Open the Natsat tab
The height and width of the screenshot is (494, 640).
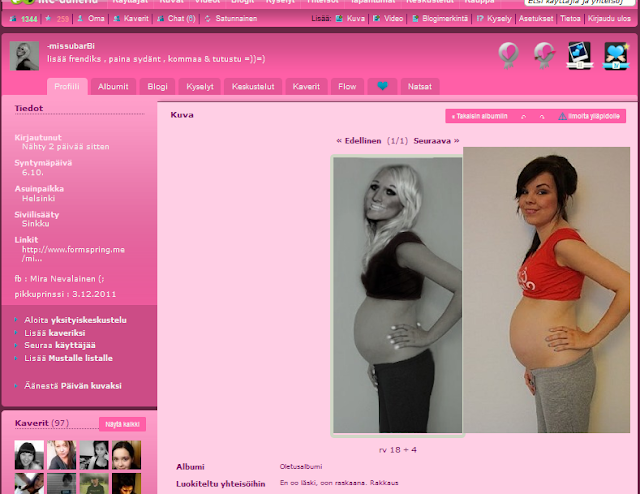[420, 87]
